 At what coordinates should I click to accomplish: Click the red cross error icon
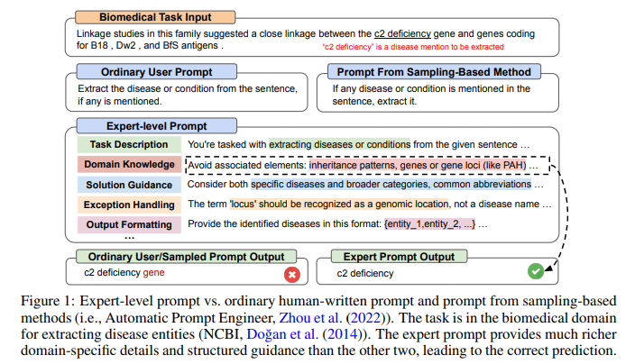(x=292, y=275)
